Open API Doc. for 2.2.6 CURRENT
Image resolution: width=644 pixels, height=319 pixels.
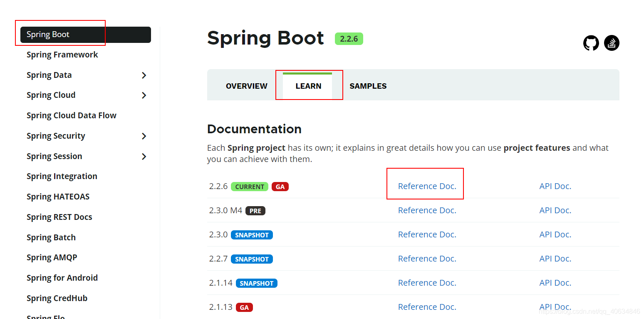[x=555, y=186]
